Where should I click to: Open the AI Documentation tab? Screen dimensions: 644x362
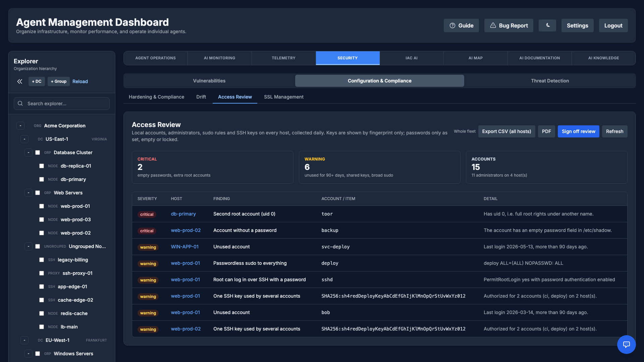click(x=540, y=58)
